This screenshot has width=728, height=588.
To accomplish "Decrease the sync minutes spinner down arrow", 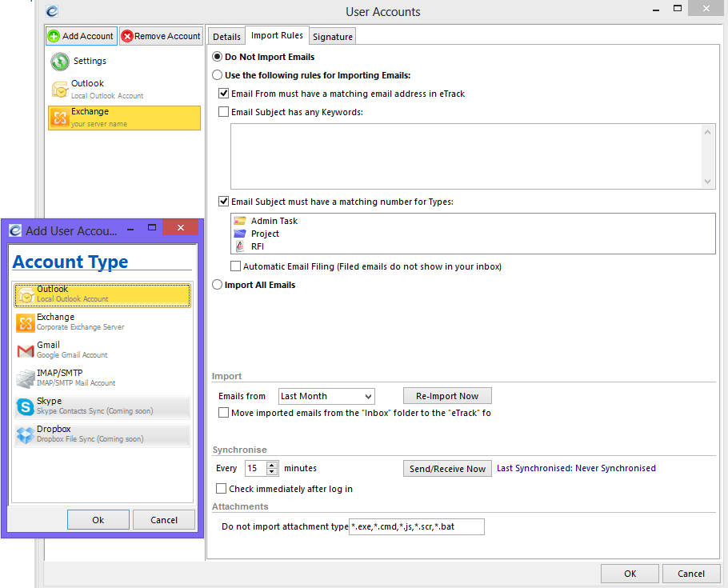I will (x=272, y=471).
